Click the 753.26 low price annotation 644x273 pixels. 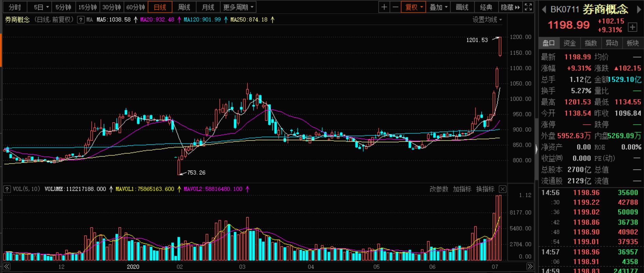[x=196, y=173]
